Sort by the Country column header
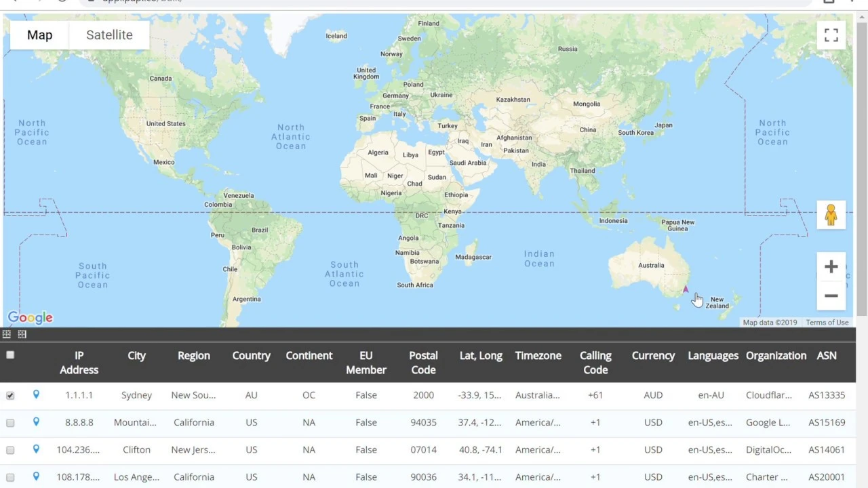 click(251, 356)
